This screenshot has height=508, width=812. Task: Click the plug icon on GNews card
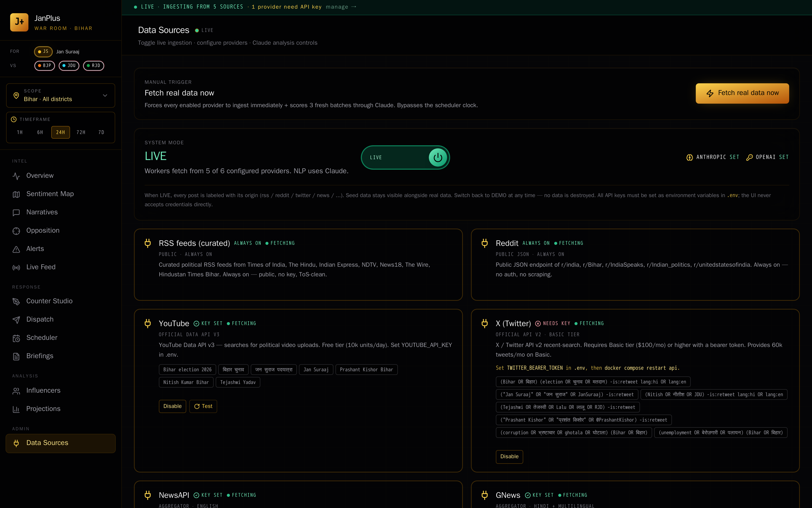pyautogui.click(x=484, y=495)
